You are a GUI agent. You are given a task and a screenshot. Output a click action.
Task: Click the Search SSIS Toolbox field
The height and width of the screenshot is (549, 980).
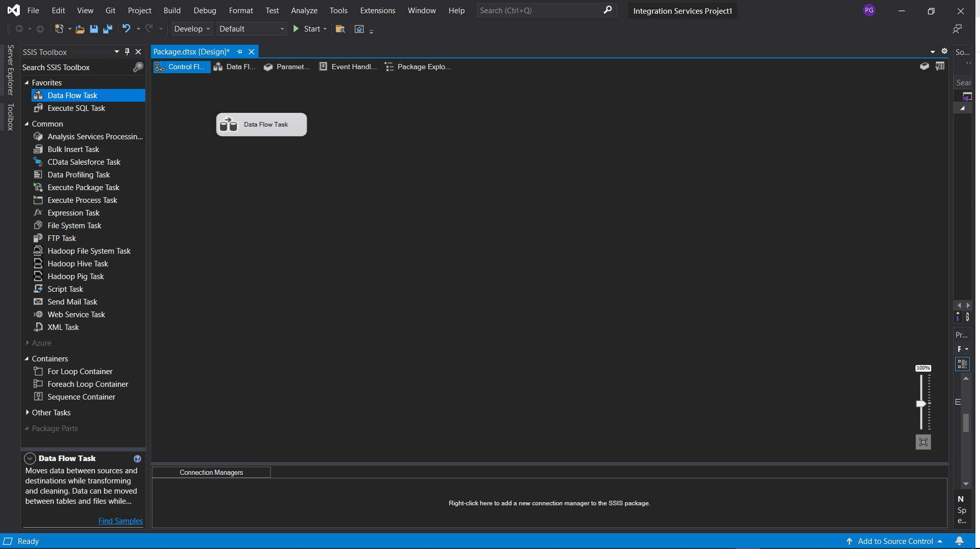click(x=76, y=68)
